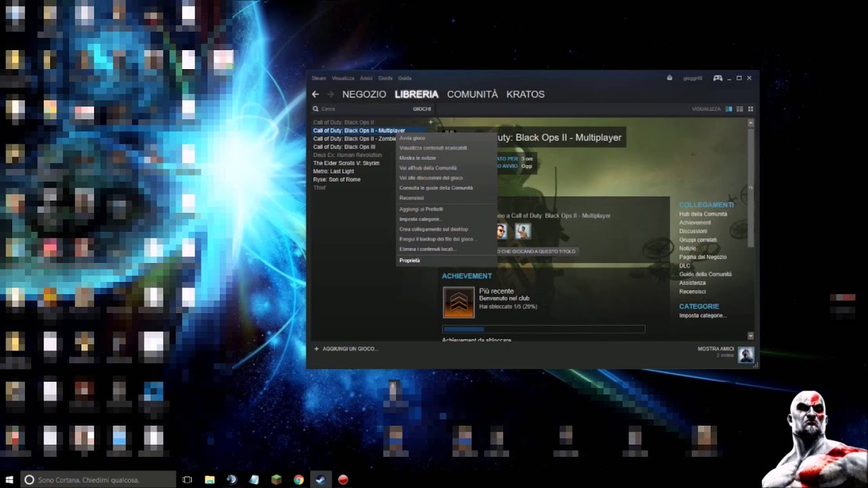
Task: Click the second friend avatar thumbnail
Action: tap(522, 231)
